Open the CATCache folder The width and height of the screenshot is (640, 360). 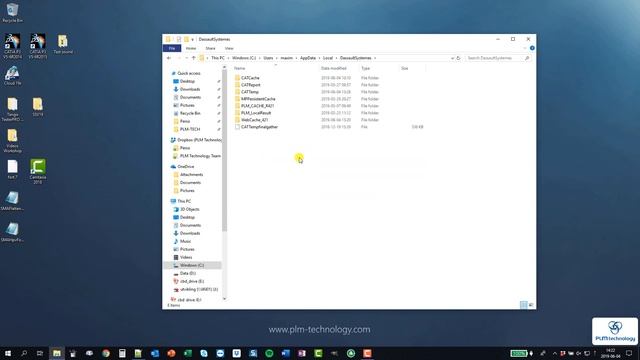pyautogui.click(x=250, y=78)
